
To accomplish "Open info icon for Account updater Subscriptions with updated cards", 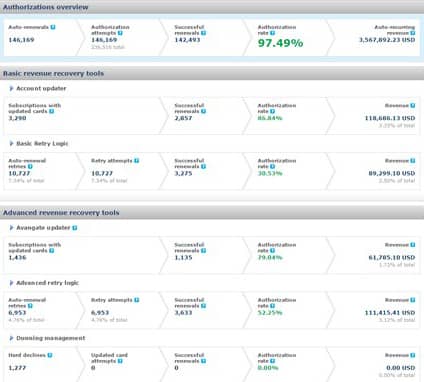I will tap(52, 111).
